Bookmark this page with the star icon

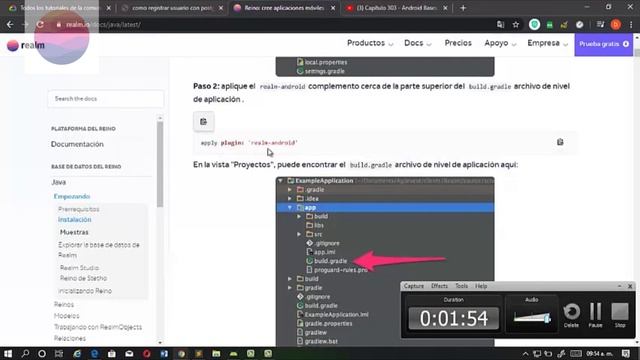tap(516, 24)
